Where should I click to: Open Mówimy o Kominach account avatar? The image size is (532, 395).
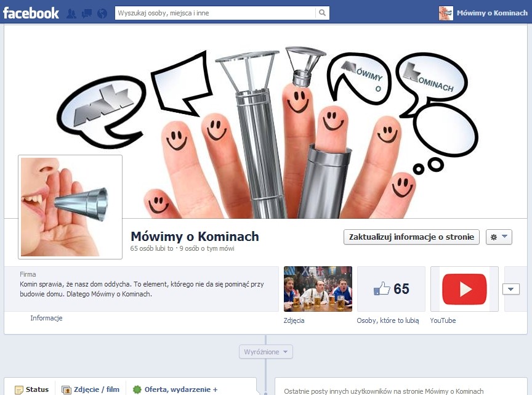click(x=445, y=13)
